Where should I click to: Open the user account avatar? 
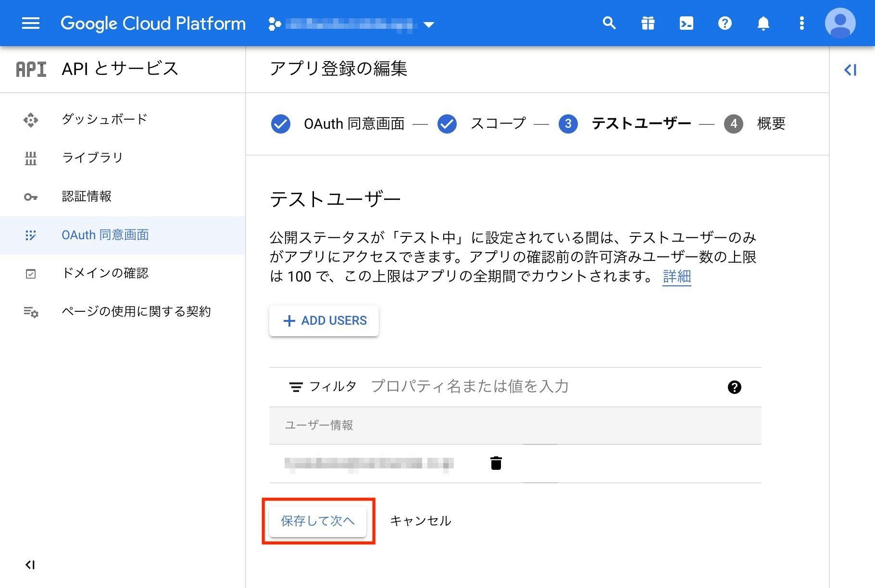[x=840, y=23]
